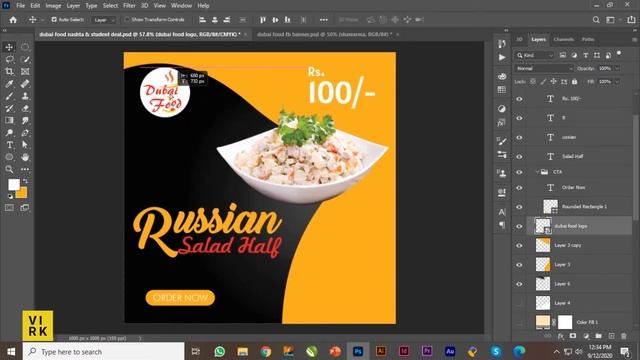Open the Layers panel menu
This screenshot has height=360, width=640.
point(634,40)
